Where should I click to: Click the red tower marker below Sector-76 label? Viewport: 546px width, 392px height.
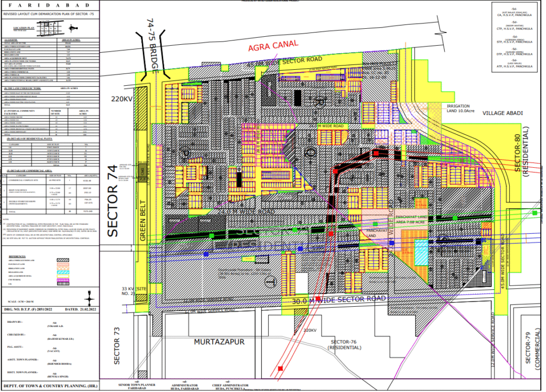click(x=280, y=368)
